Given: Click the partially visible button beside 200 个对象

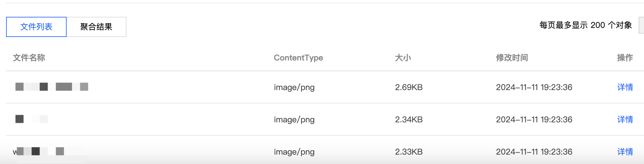Looking at the screenshot, I should tap(641, 25).
